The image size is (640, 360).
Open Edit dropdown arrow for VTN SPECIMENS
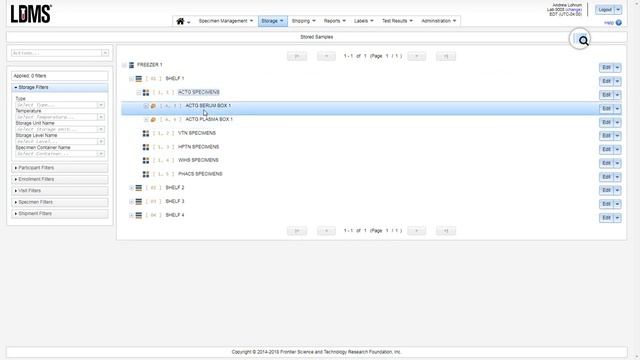[x=617, y=136]
